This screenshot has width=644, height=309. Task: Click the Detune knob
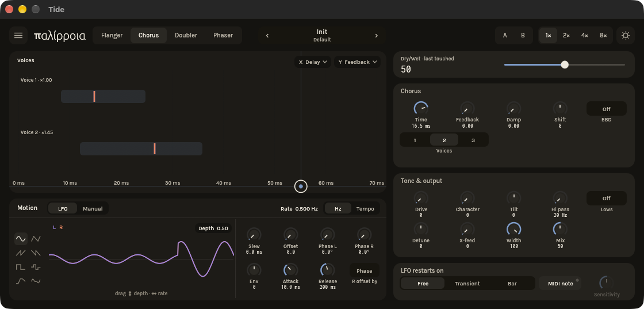421,229
